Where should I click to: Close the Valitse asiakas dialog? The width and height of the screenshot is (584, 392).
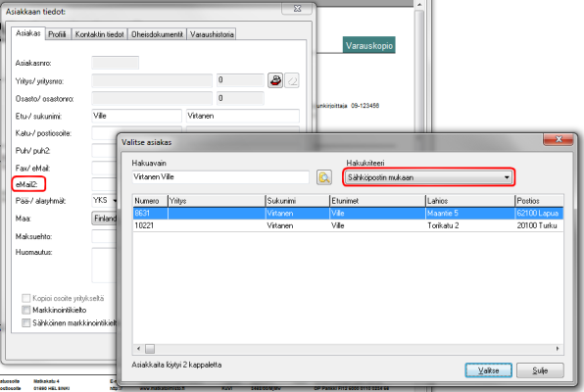coord(559,139)
